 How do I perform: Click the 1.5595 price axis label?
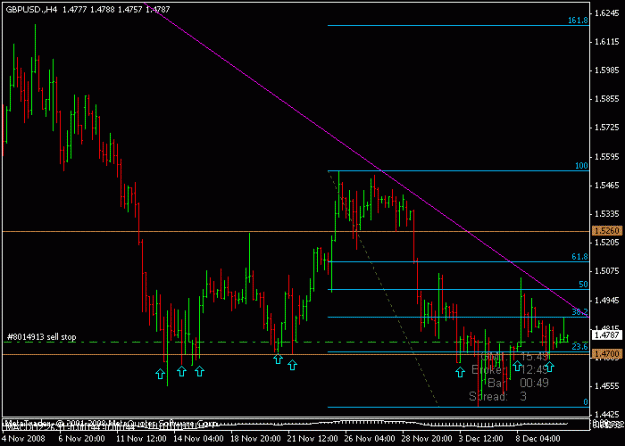click(x=607, y=157)
